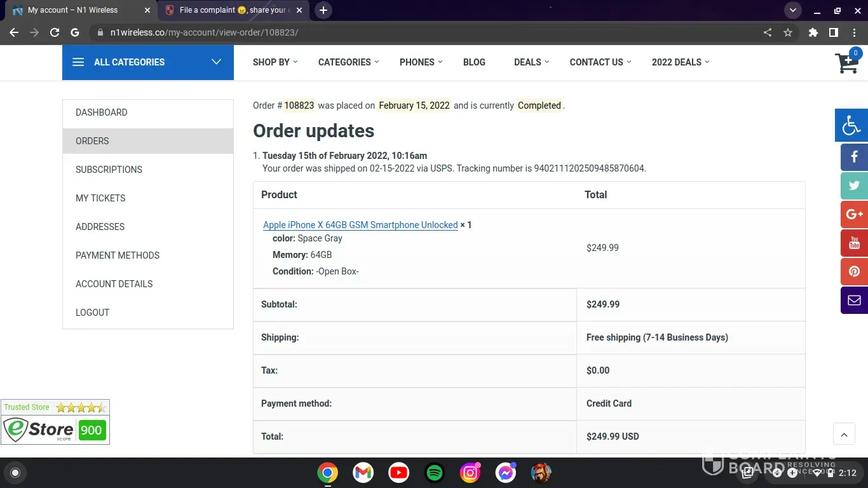Expand the SHOP BY dropdown

click(275, 62)
